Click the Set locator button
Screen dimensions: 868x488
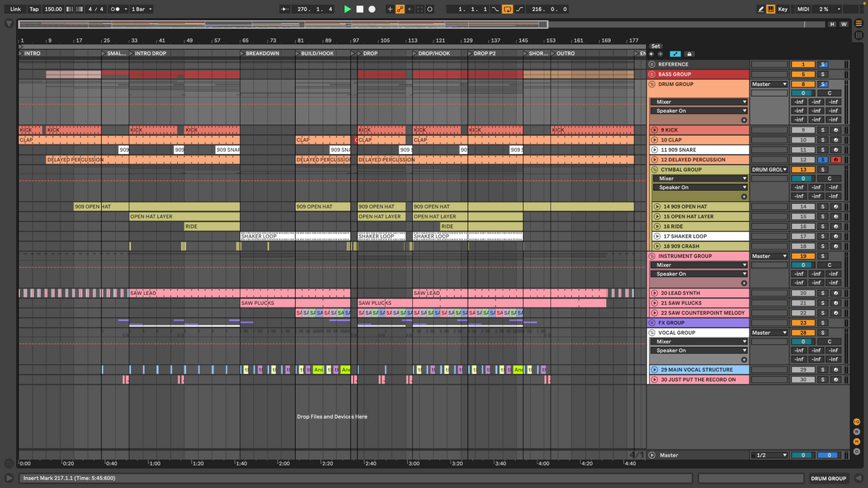click(x=655, y=46)
